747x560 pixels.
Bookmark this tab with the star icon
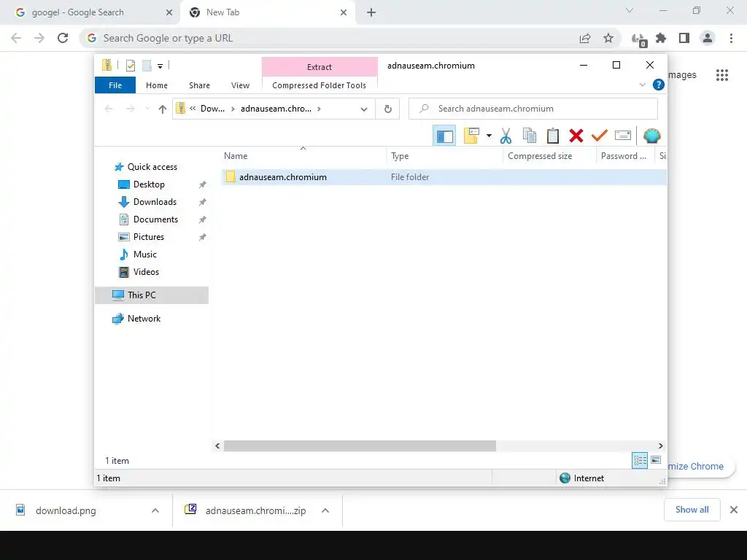pyautogui.click(x=608, y=38)
